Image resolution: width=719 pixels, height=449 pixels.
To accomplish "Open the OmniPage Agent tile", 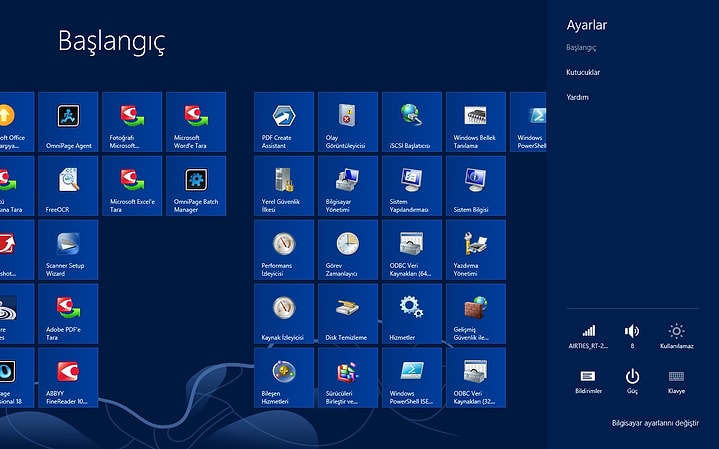I will [68, 122].
